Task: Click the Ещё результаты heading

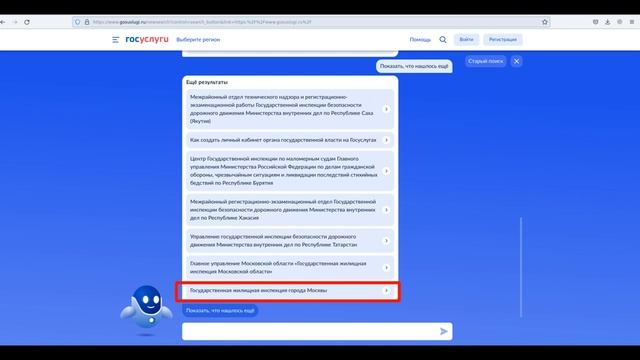Action: pyautogui.click(x=207, y=82)
